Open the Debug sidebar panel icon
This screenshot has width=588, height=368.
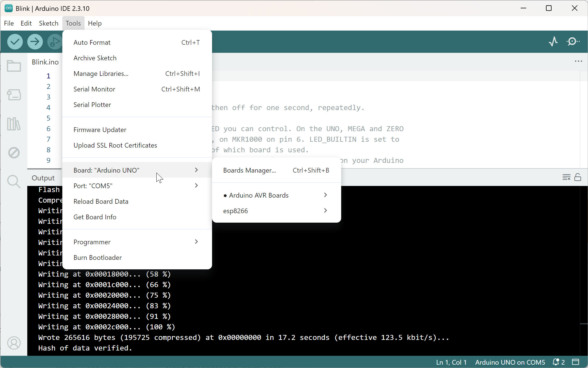(x=14, y=153)
